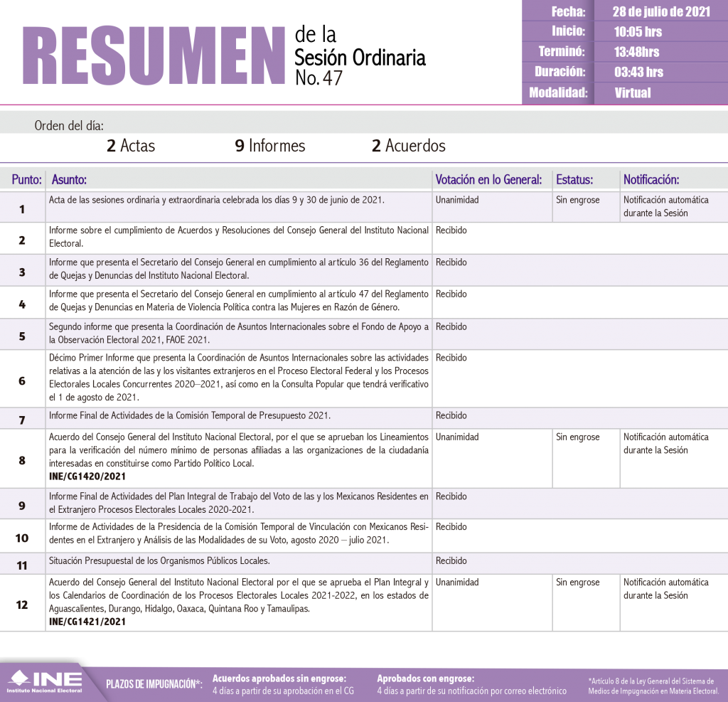Click 'Comisión Temporal de Presupuesto 2021' report text
Screen dimensions: 728x702
(189, 415)
